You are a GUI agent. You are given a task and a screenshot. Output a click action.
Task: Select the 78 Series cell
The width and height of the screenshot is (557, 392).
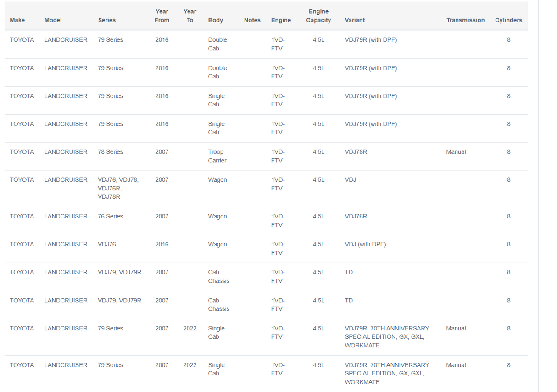(111, 152)
